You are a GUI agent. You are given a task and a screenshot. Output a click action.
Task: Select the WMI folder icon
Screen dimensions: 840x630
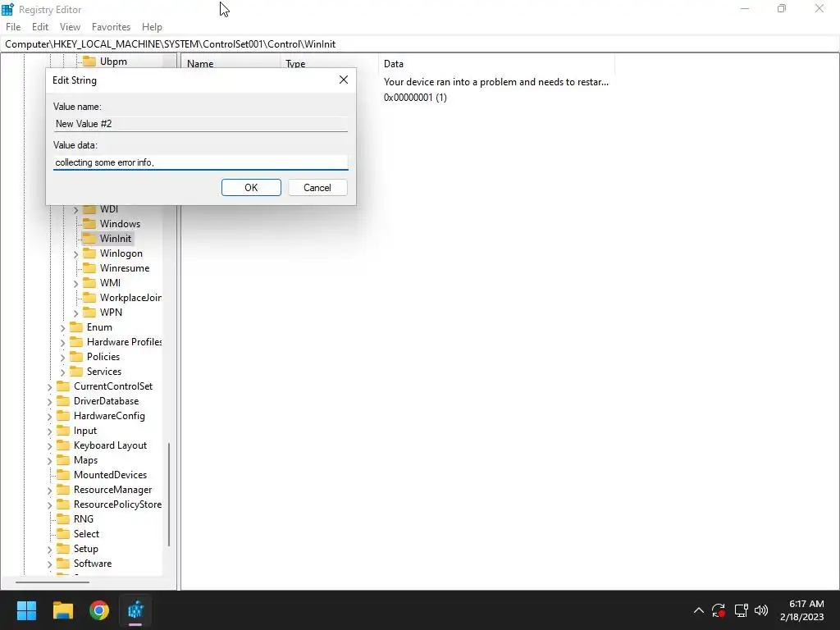(x=89, y=283)
